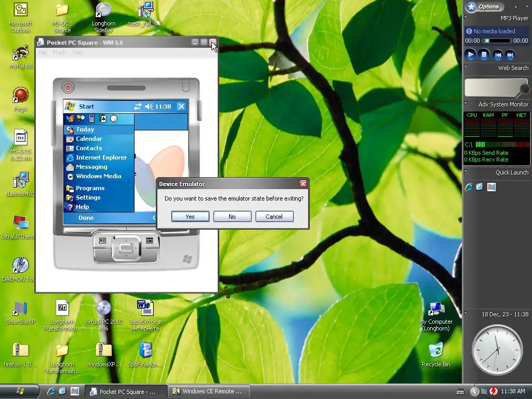Open the Help menu in Pocket PC window
The height and width of the screenshot is (399, 532).
(x=77, y=52)
